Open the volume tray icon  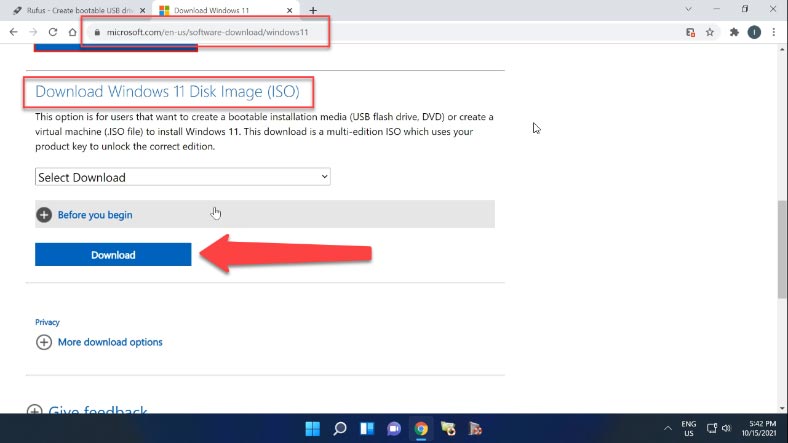tap(726, 428)
